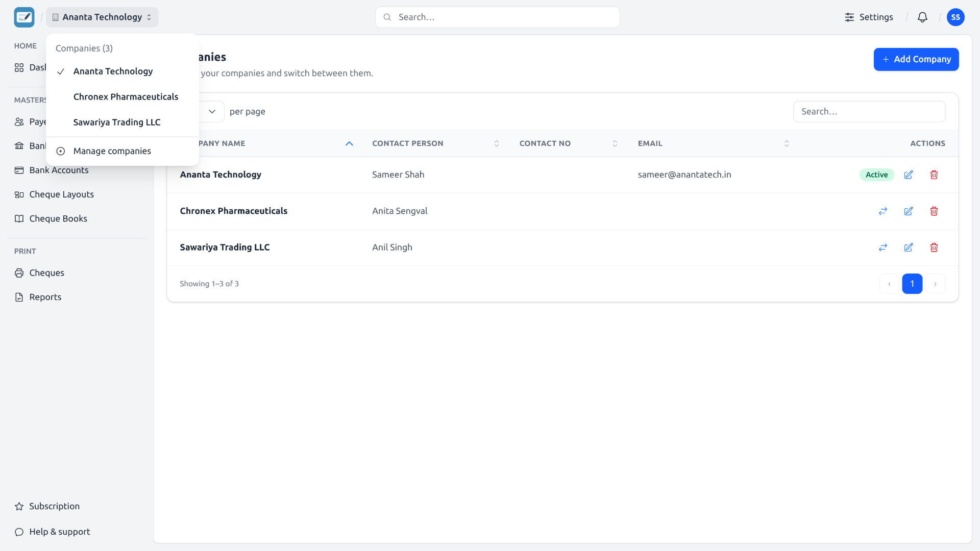Click Add Company button
The height and width of the screenshot is (551, 980).
click(916, 59)
